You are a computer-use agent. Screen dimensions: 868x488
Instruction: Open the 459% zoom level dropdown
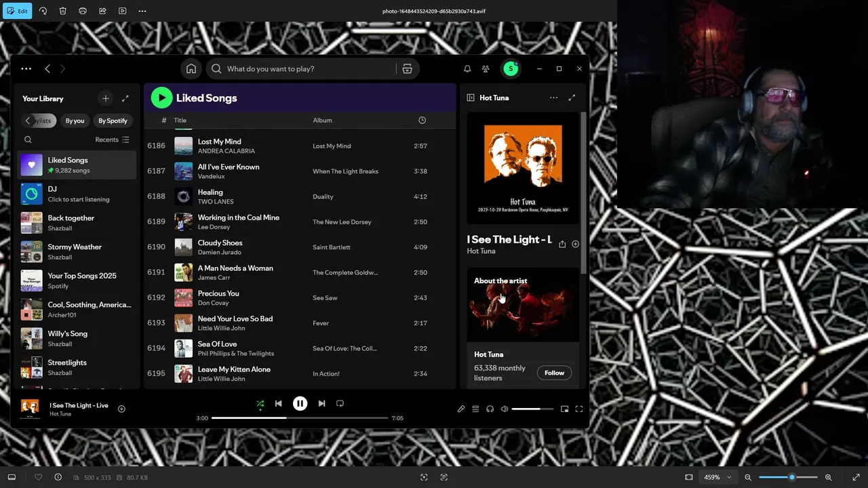[717, 477]
